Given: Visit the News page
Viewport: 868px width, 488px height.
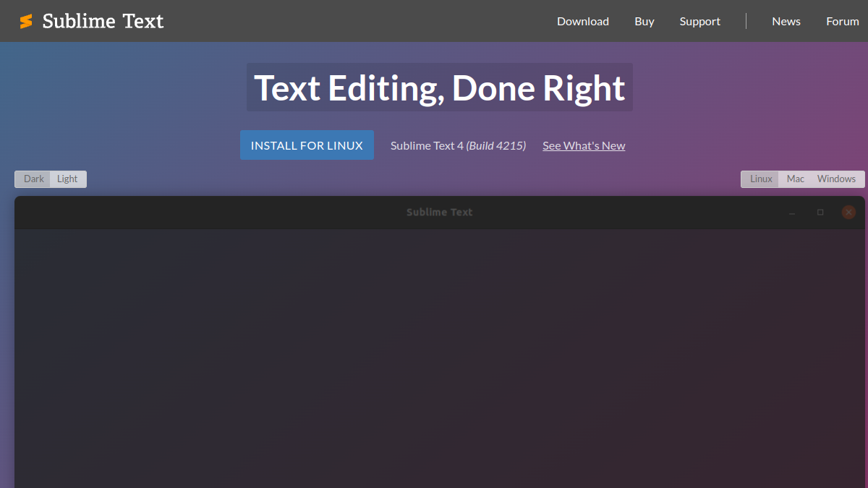Looking at the screenshot, I should pyautogui.click(x=786, y=21).
